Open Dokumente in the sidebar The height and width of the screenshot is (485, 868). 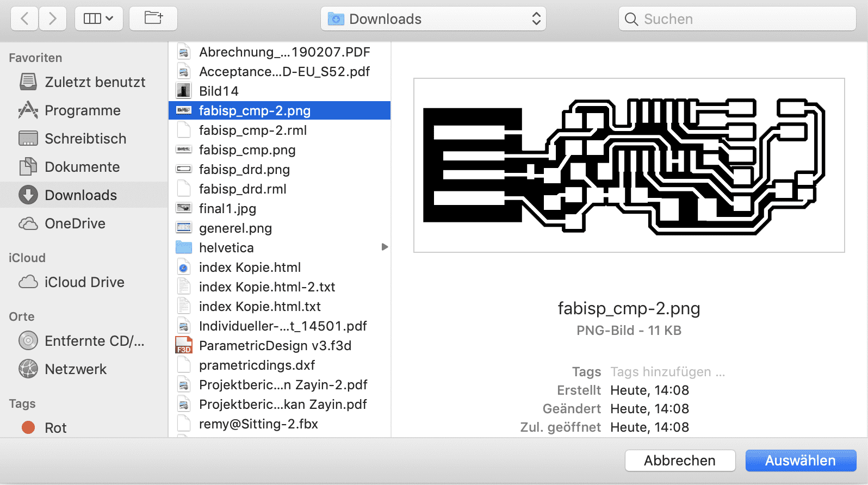tap(84, 167)
